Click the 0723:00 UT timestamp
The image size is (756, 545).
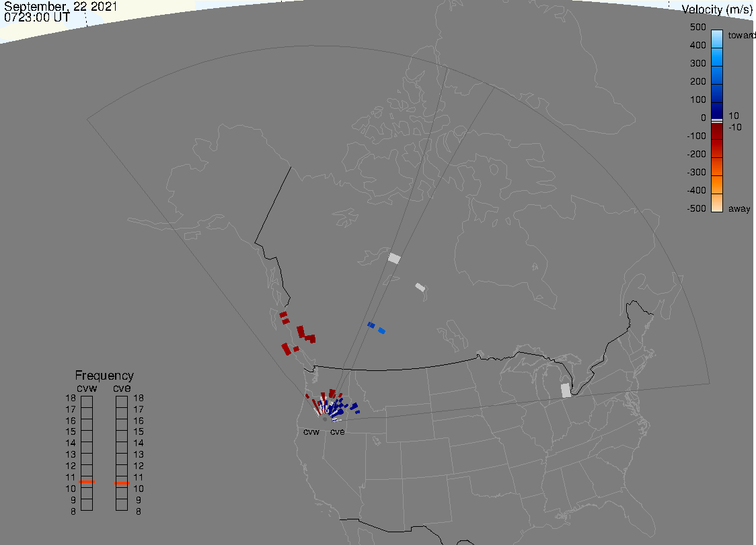coord(37,18)
